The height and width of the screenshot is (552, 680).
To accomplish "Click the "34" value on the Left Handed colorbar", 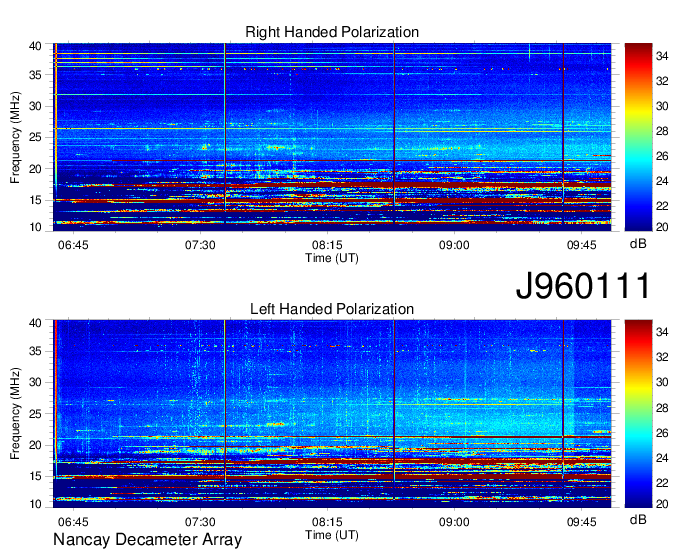I will [662, 332].
